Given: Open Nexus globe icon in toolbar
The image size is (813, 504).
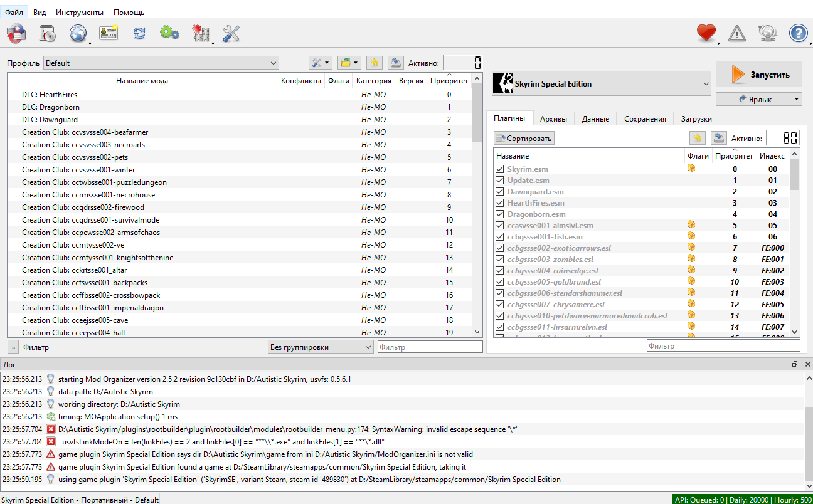Looking at the screenshot, I should tap(78, 34).
